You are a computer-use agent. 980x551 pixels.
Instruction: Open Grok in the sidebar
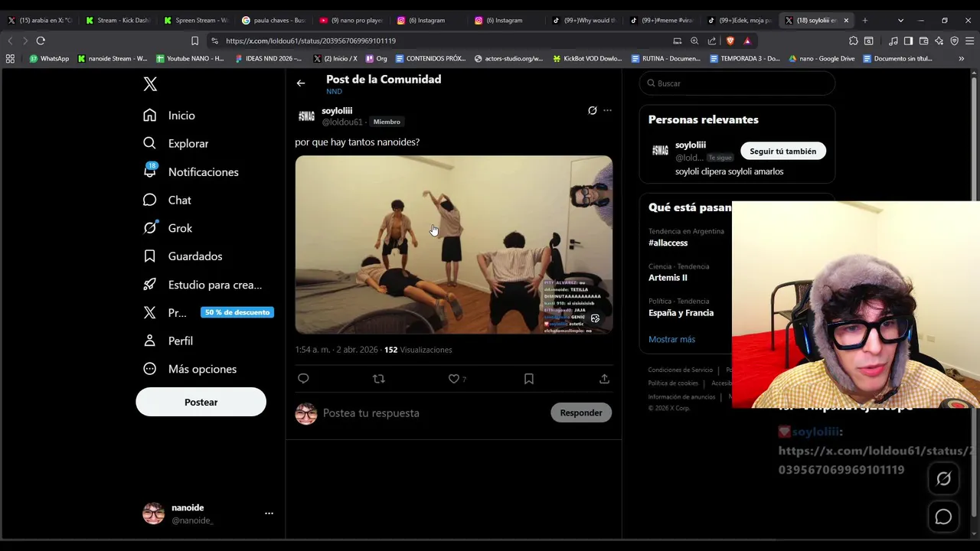pos(168,228)
